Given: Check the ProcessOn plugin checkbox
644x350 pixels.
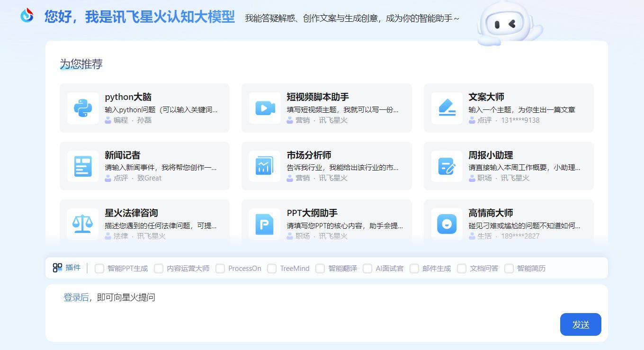Looking at the screenshot, I should (220, 269).
